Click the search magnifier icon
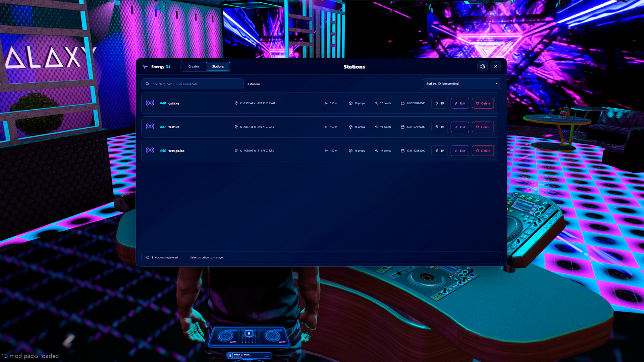The height and width of the screenshot is (362, 644). [147, 84]
